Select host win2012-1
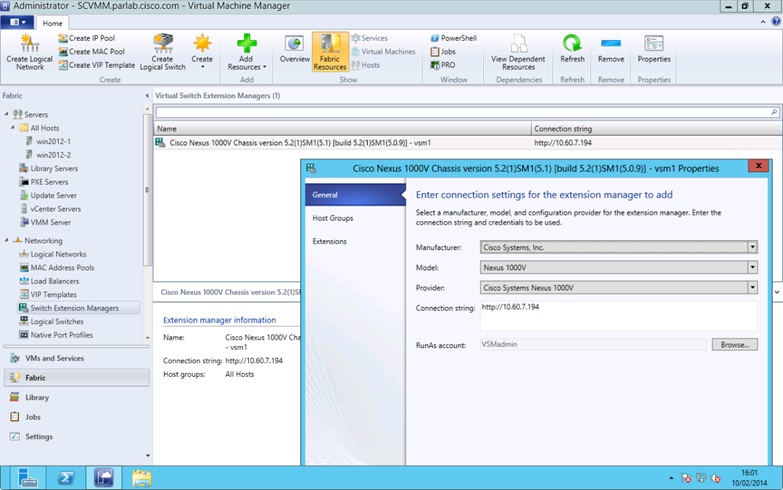The width and height of the screenshot is (783, 490). coord(53,141)
